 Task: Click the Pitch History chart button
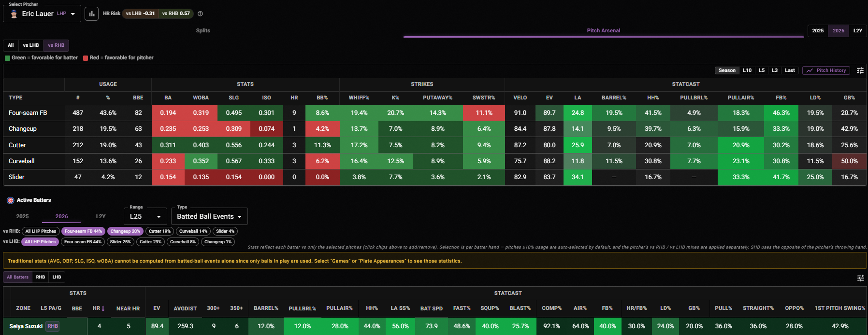point(826,70)
